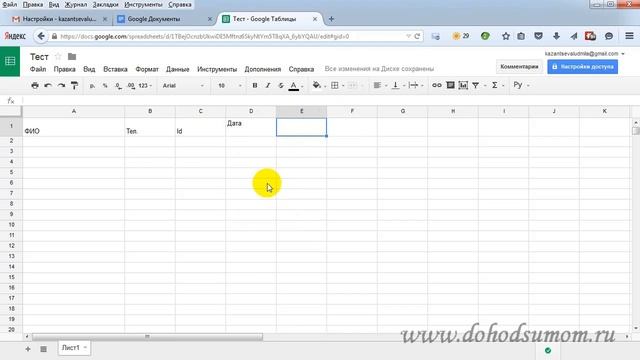This screenshot has height=360, width=640.
Task: Toggle bold formatting
Action: point(255,85)
